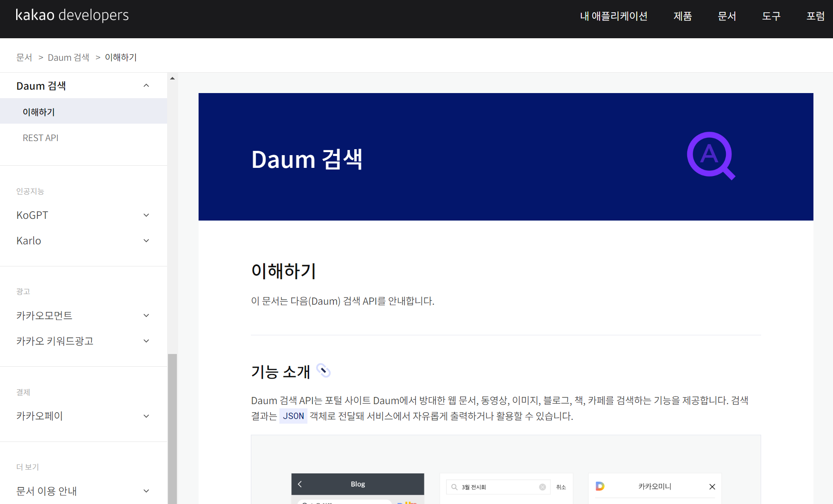Expand the 카카오모먼트 sidebar section
Viewport: 833px width, 504px height.
point(146,315)
